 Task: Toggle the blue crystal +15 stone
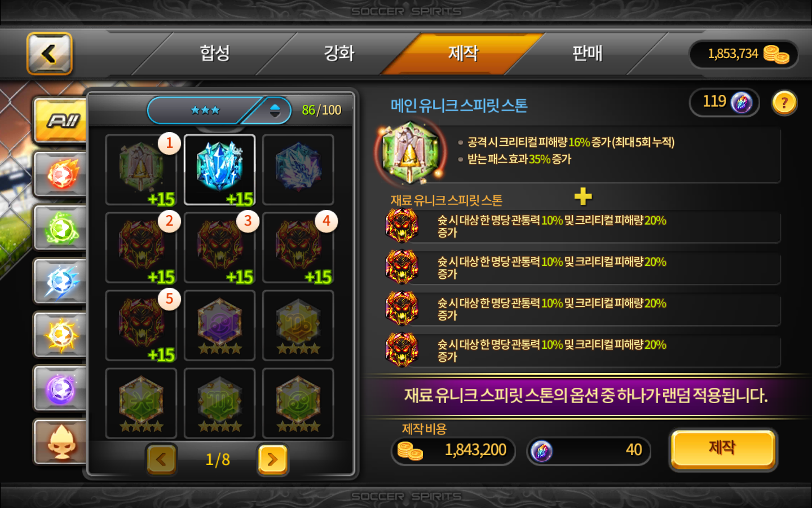pyautogui.click(x=219, y=169)
